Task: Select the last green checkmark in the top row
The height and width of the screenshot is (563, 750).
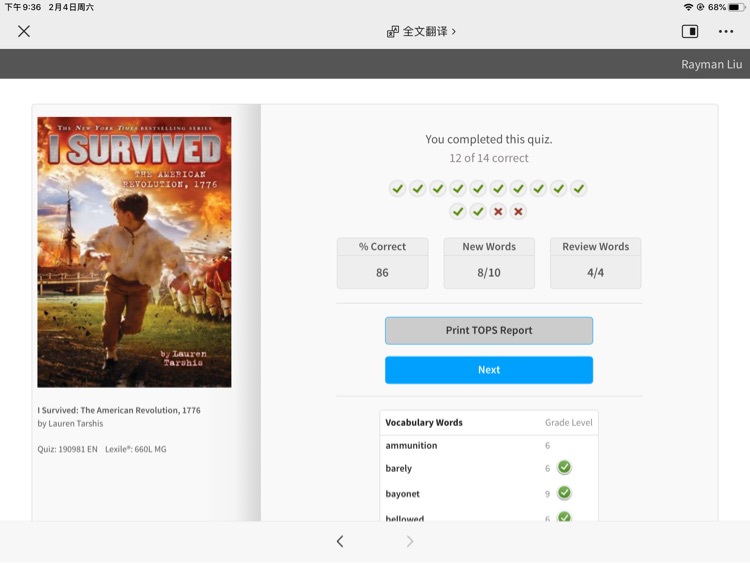Action: (x=579, y=189)
